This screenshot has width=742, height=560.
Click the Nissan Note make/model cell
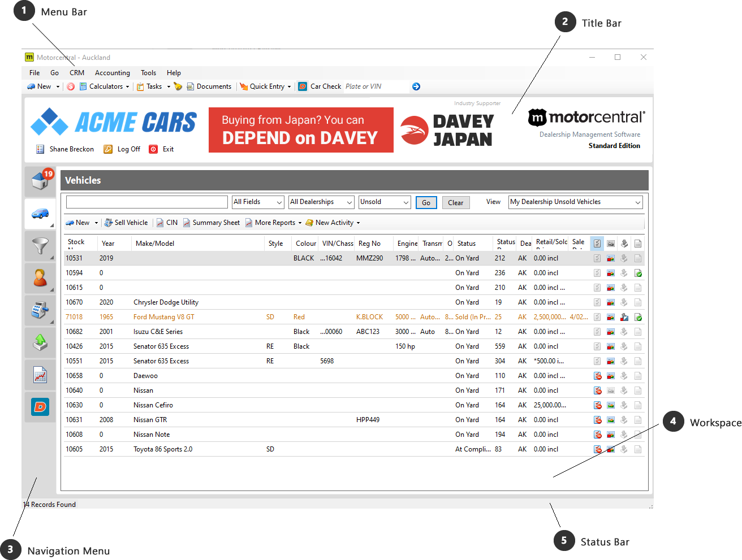coord(152,435)
